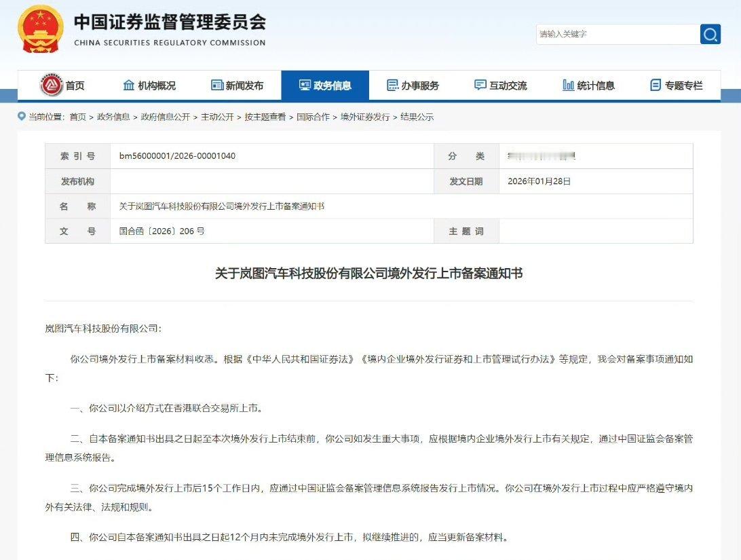The width and height of the screenshot is (741, 560).
Task: Click the form icon beside 办事服务
Action: (x=392, y=85)
